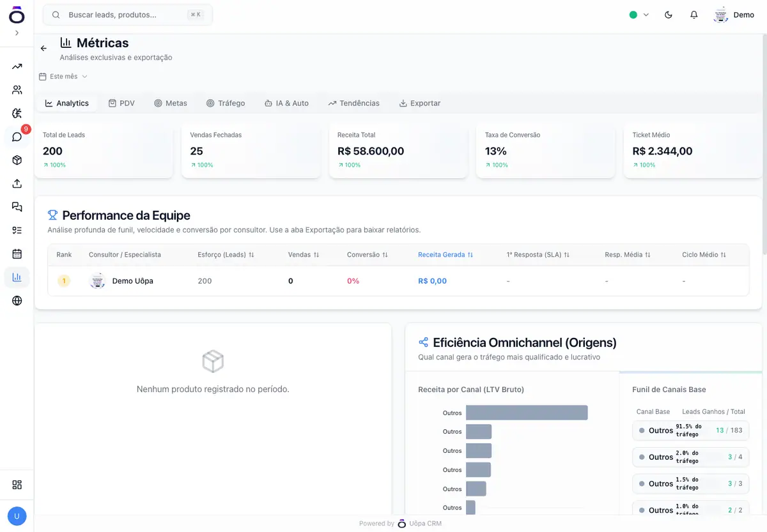Click the longest Outros revenue bar
The height and width of the screenshot is (532, 767).
click(x=527, y=413)
